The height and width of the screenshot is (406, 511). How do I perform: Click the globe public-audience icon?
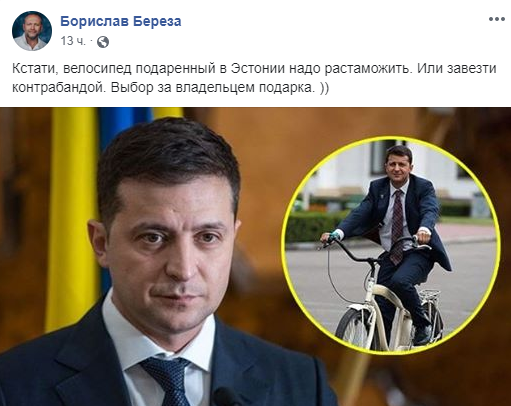click(103, 42)
